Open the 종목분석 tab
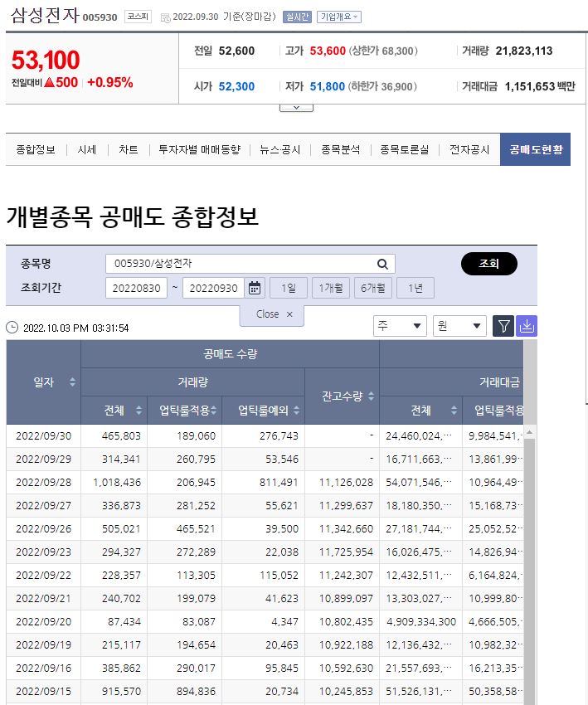 (340, 150)
